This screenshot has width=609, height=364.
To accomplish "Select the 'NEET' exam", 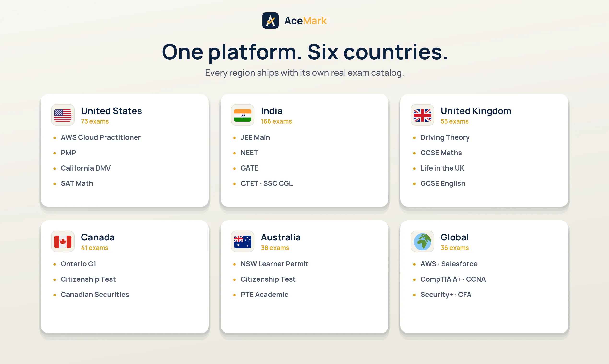I will pos(249,153).
